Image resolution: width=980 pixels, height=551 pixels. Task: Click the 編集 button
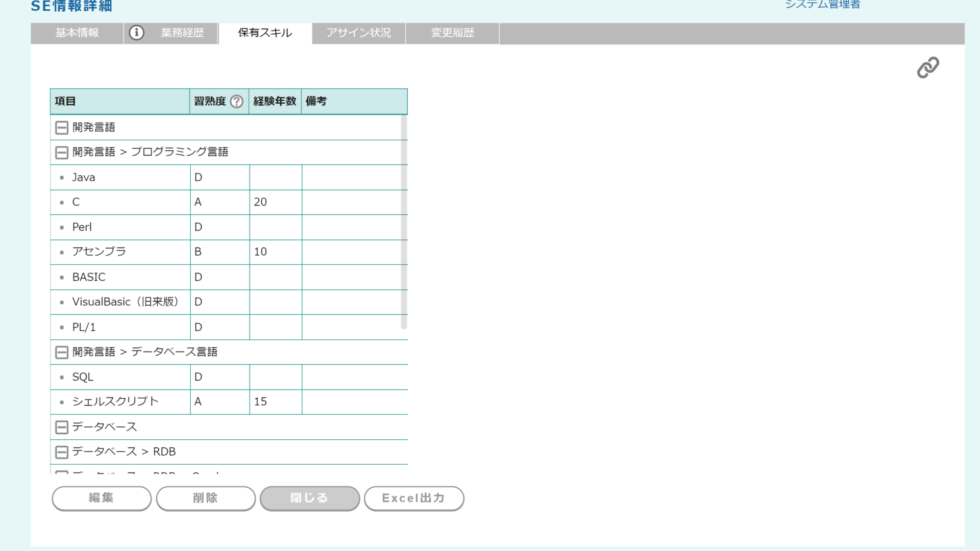click(x=102, y=498)
